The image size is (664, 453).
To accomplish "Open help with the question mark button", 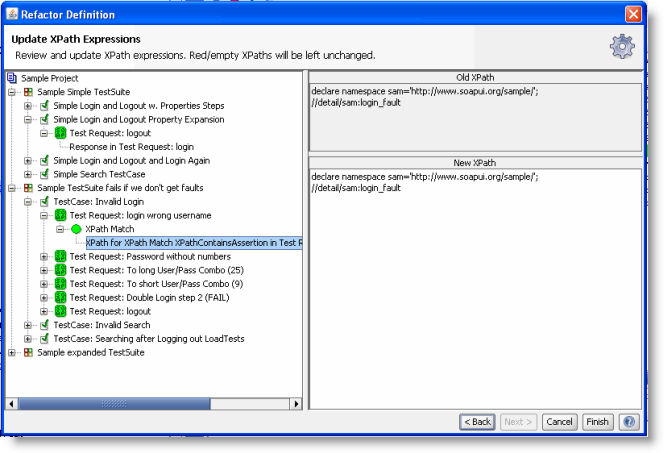I will (629, 422).
